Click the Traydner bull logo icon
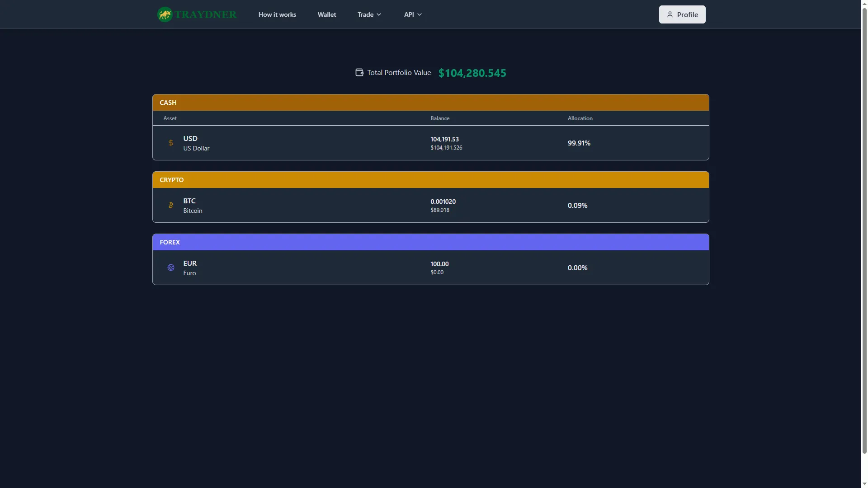The height and width of the screenshot is (488, 868). pos(165,14)
